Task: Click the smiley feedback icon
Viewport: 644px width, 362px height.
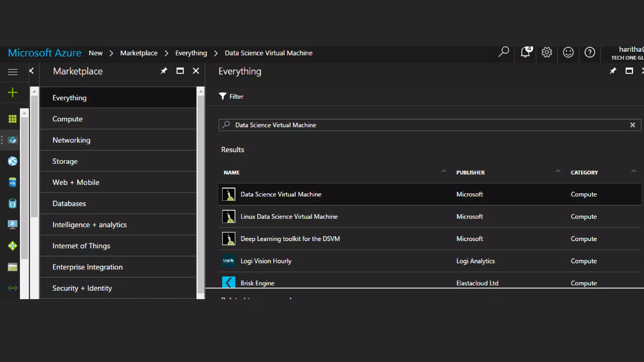Action: tap(568, 52)
